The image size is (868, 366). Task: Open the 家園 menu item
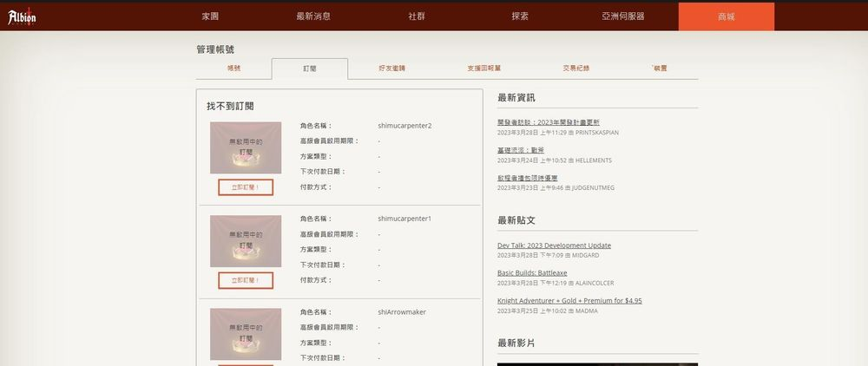click(210, 16)
